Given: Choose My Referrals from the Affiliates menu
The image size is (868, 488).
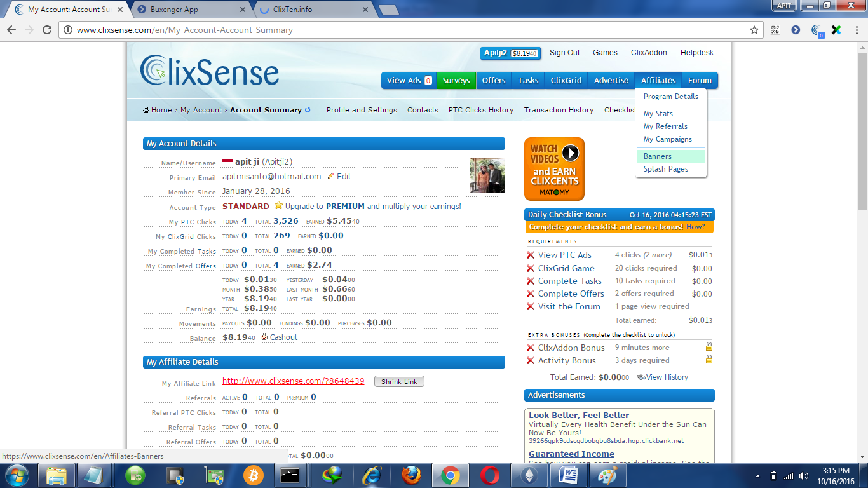Looking at the screenshot, I should pyautogui.click(x=665, y=126).
